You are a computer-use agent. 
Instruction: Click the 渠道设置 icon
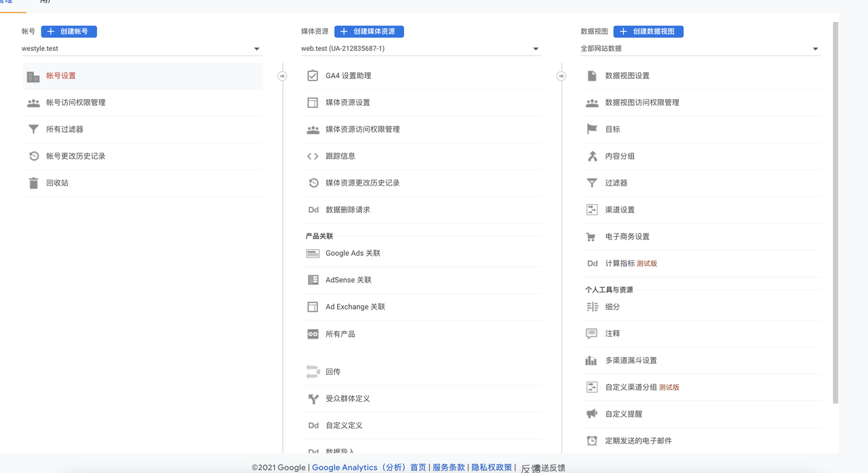[592, 210]
